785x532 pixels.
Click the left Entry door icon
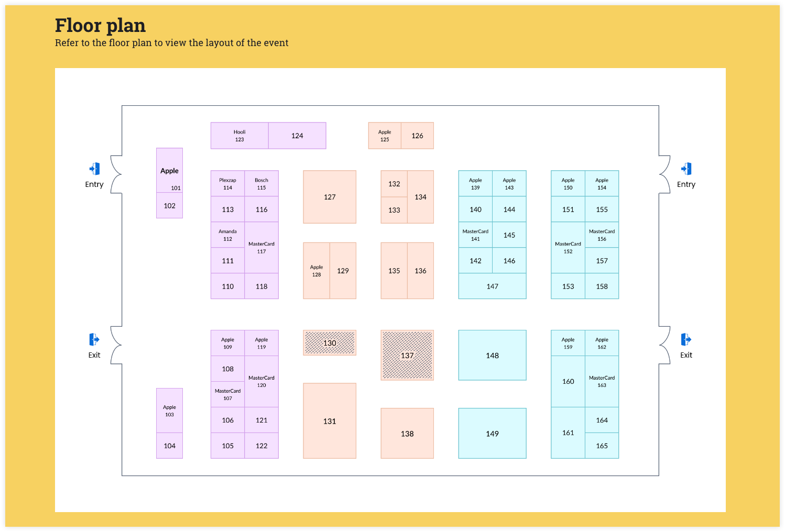pos(94,169)
